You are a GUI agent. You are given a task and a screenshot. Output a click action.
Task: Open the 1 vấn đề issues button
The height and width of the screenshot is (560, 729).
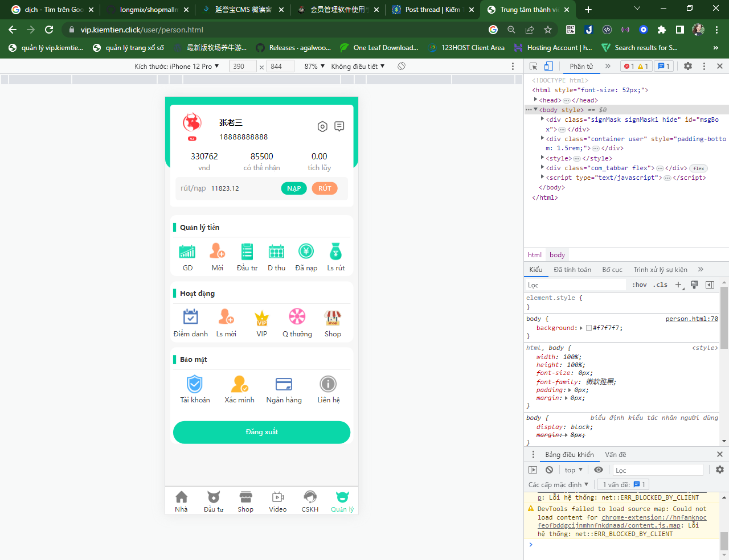point(624,484)
